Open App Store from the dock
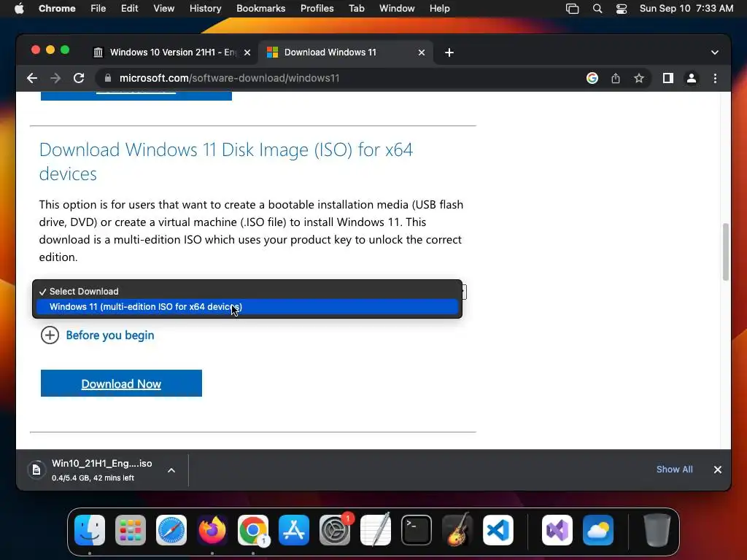747x560 pixels. (x=294, y=530)
